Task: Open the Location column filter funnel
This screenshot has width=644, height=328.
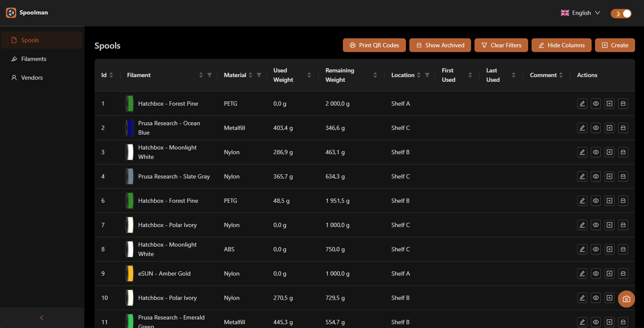Action: (427, 75)
